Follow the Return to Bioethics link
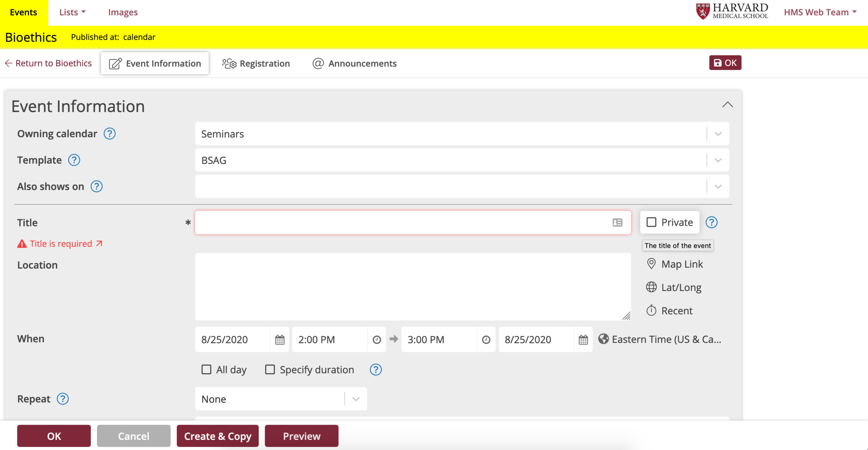 pyautogui.click(x=49, y=63)
